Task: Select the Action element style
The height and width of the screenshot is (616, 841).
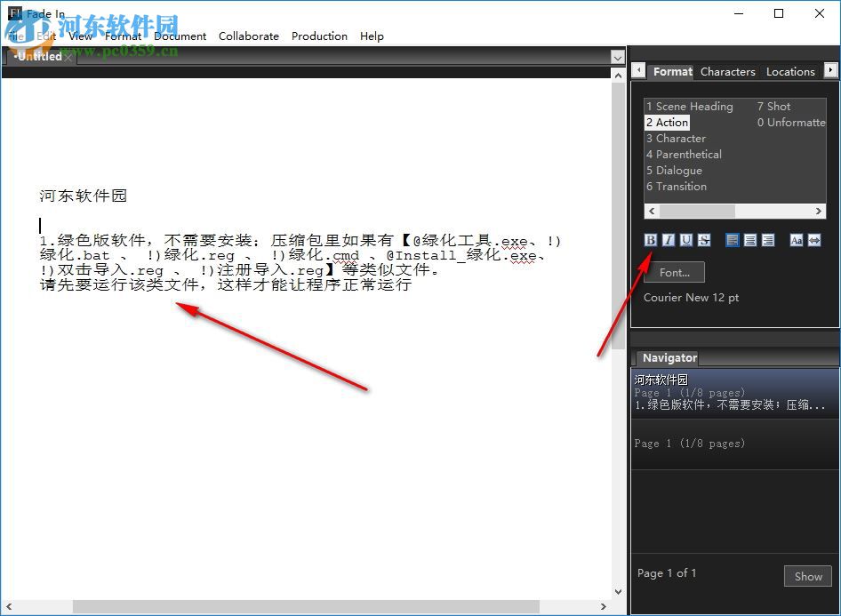Action: point(667,122)
